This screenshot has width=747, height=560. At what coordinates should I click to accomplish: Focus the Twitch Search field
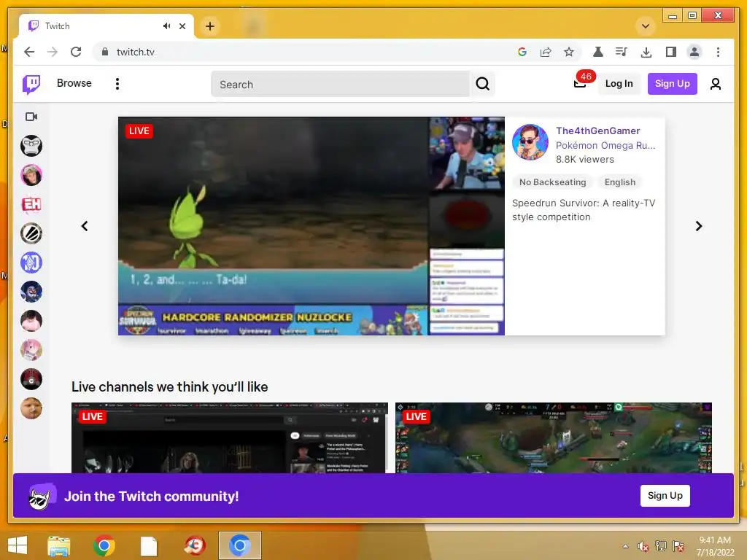(x=340, y=85)
